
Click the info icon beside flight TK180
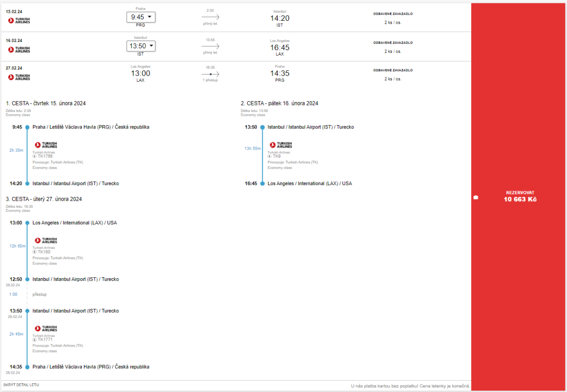pyautogui.click(x=34, y=252)
